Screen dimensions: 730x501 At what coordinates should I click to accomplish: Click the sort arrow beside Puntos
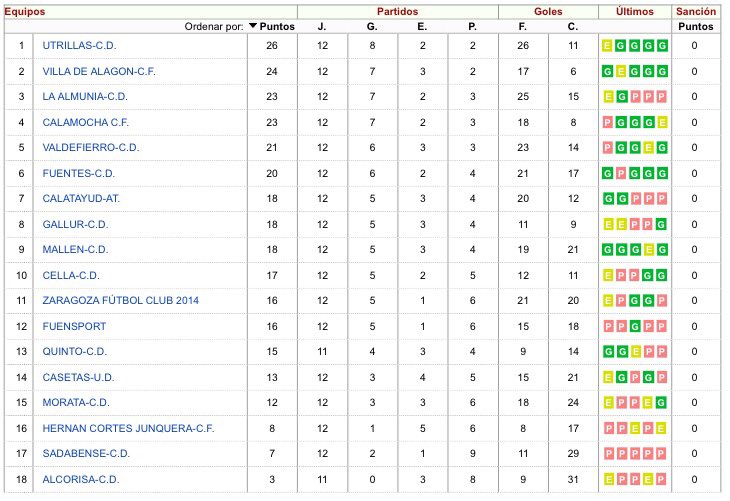[x=253, y=26]
